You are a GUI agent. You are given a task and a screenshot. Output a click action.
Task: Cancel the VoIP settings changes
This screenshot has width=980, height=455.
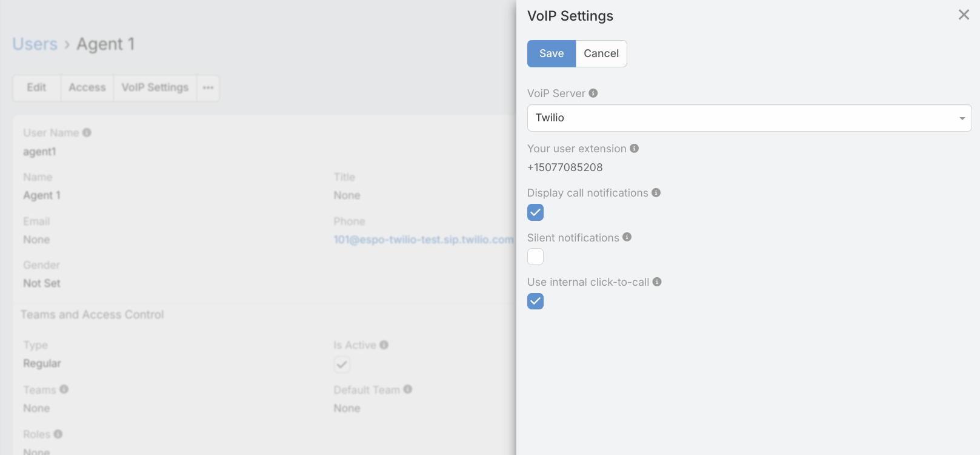(x=601, y=53)
